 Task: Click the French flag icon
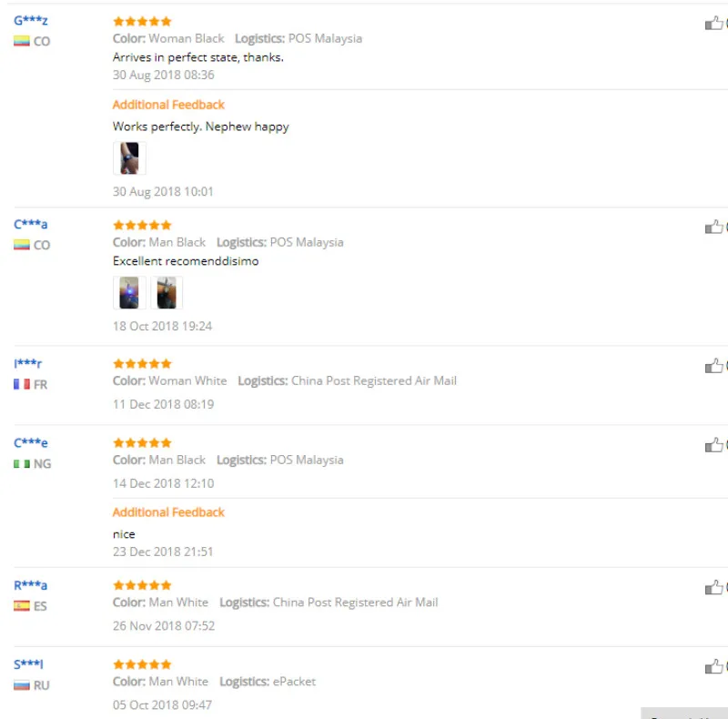(x=22, y=385)
